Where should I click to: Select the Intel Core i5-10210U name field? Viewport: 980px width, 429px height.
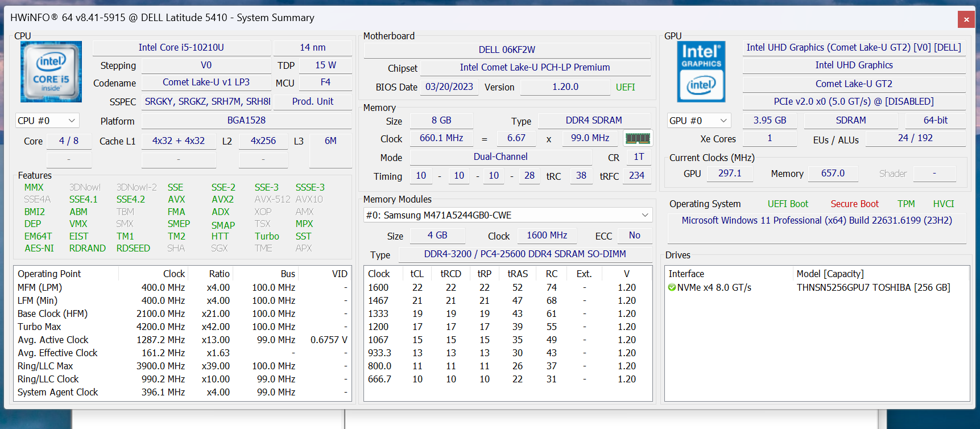(x=181, y=48)
